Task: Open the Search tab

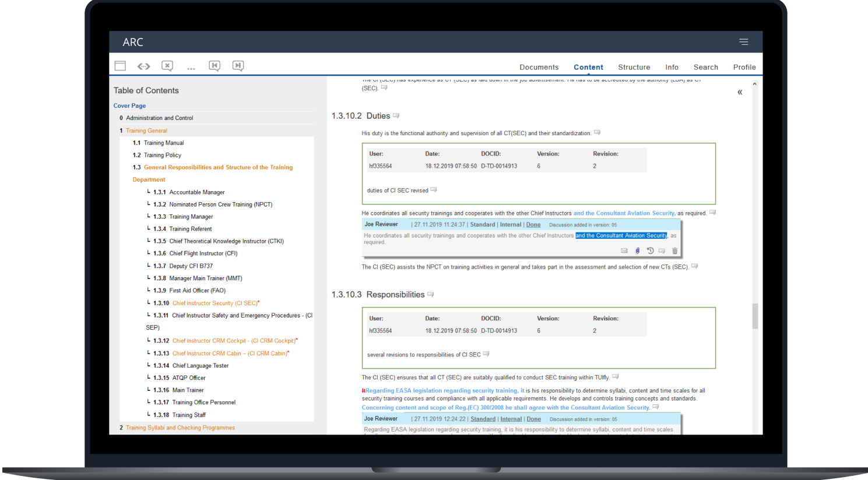Action: pyautogui.click(x=705, y=67)
